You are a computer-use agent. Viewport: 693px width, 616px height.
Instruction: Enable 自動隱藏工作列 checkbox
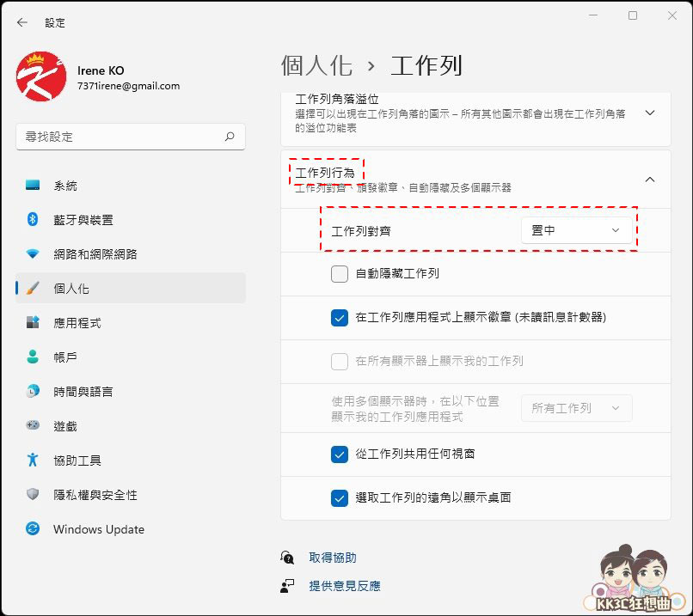pyautogui.click(x=340, y=274)
